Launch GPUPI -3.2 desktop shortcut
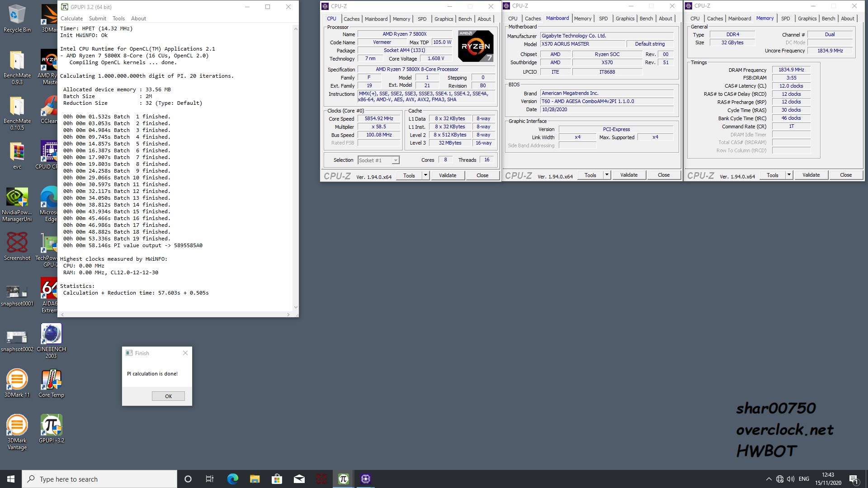 pyautogui.click(x=51, y=428)
